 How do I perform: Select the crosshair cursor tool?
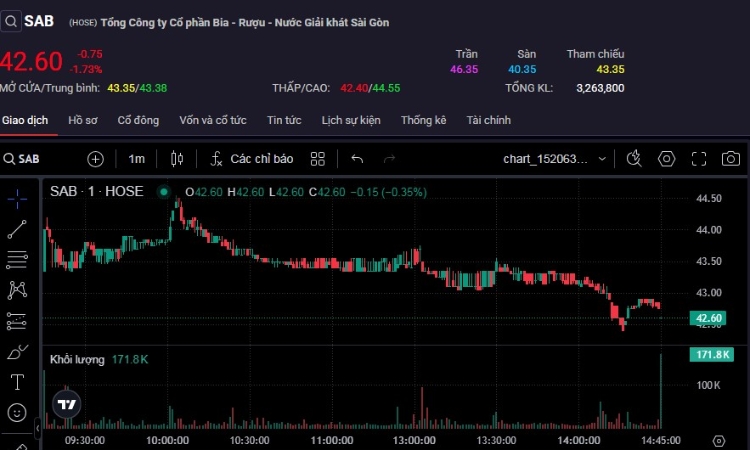(17, 198)
